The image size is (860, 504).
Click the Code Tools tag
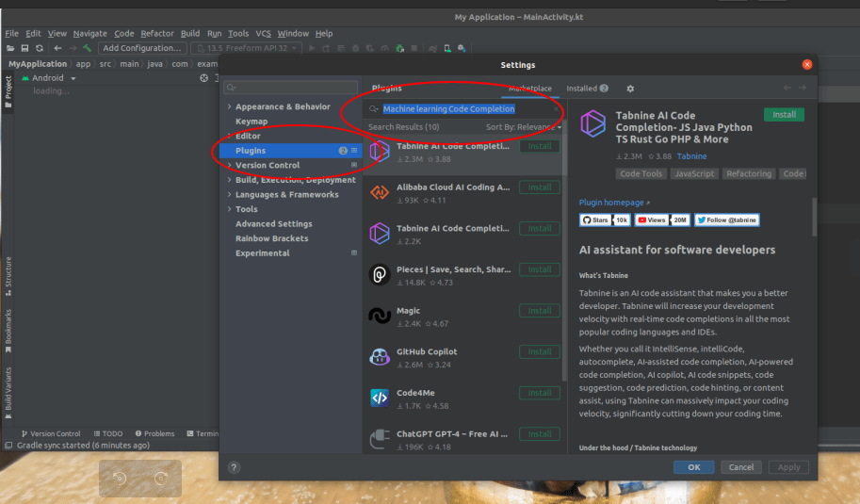641,174
